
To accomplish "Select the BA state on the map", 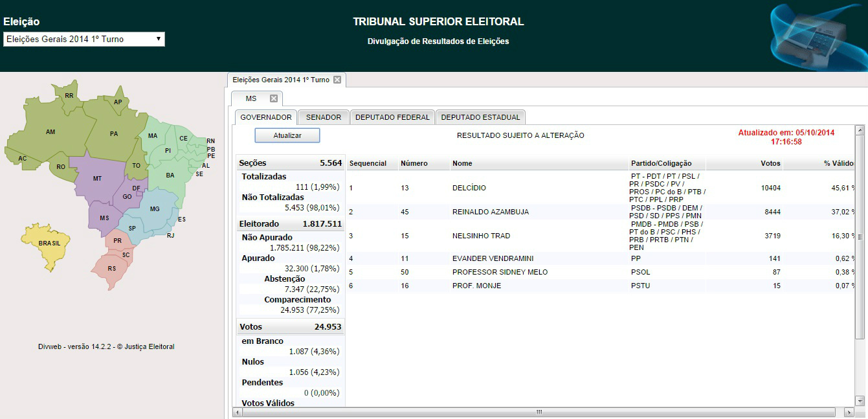I will coord(170,175).
